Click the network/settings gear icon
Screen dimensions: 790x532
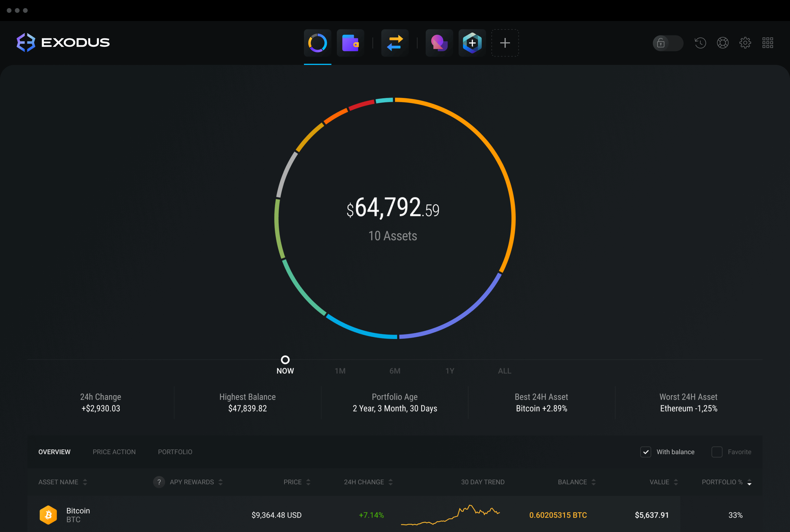(745, 42)
